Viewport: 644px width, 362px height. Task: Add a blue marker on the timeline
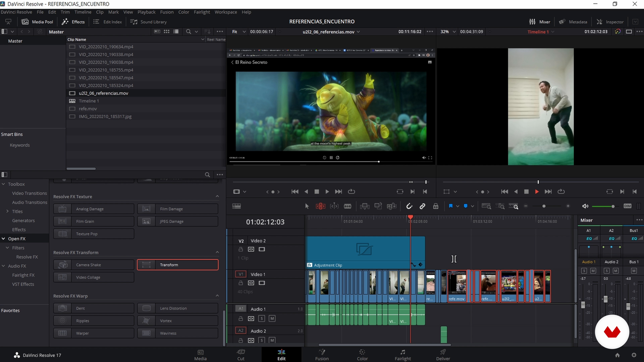point(466,206)
